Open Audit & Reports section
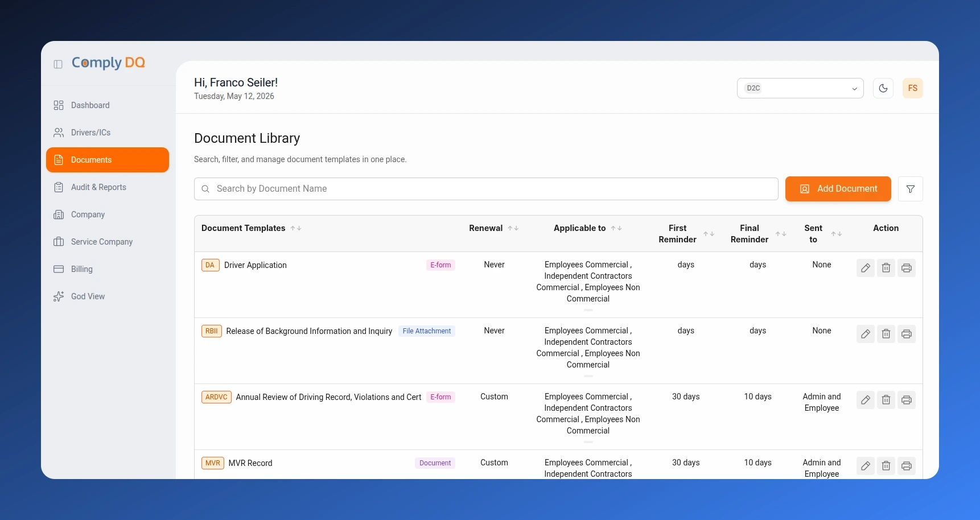 click(108, 187)
